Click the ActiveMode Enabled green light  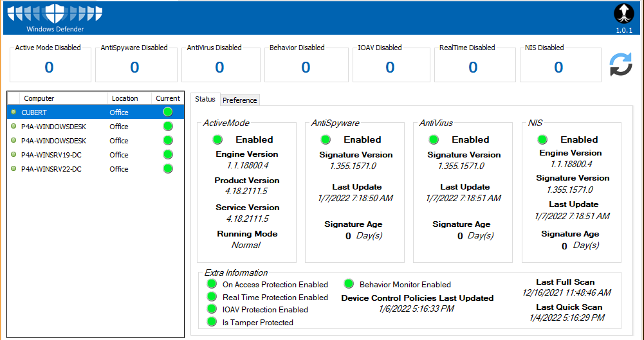click(217, 140)
